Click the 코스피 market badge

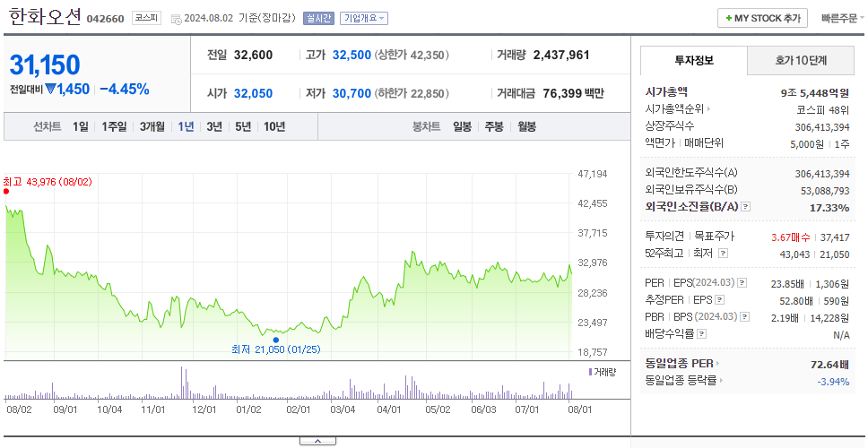click(x=146, y=18)
